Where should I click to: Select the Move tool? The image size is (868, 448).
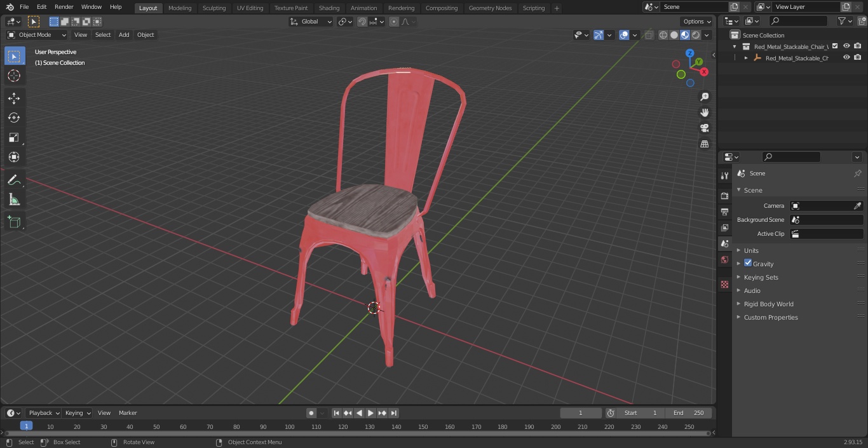coord(14,98)
